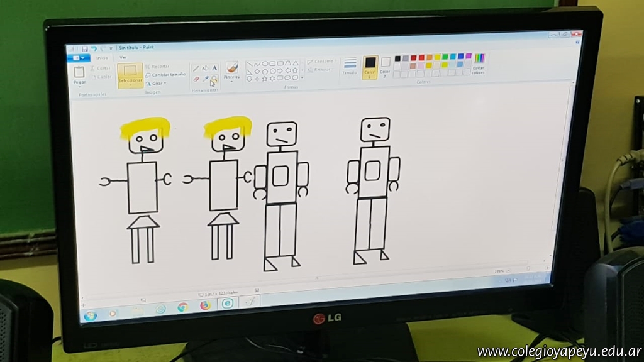The width and height of the screenshot is (644, 362).
Task: Pick the Eraser tool
Action: point(196,79)
